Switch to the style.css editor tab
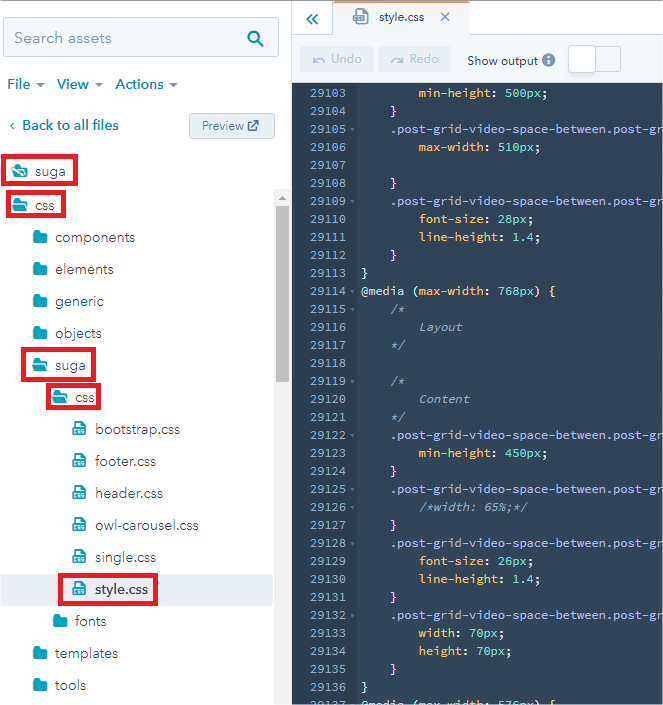 (400, 17)
